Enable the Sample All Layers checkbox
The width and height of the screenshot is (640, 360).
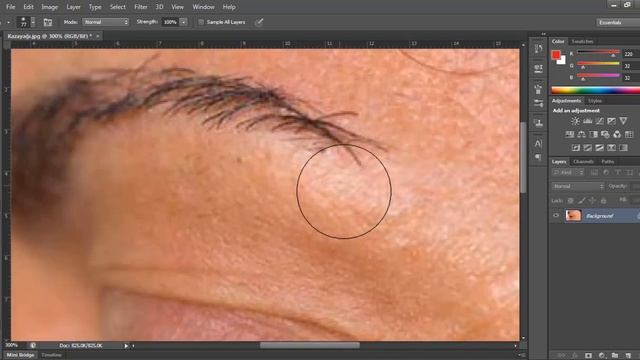click(201, 22)
